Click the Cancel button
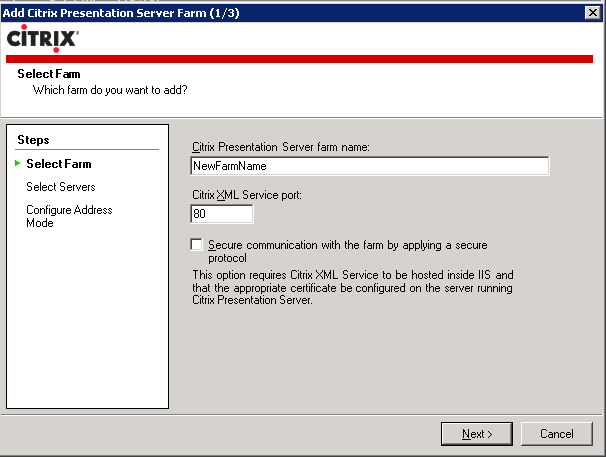This screenshot has height=457, width=606. (x=557, y=434)
